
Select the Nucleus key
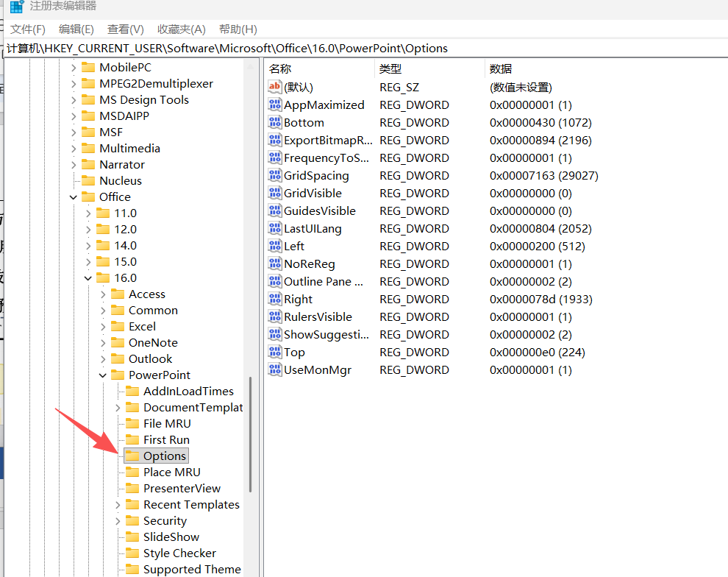[x=121, y=181]
